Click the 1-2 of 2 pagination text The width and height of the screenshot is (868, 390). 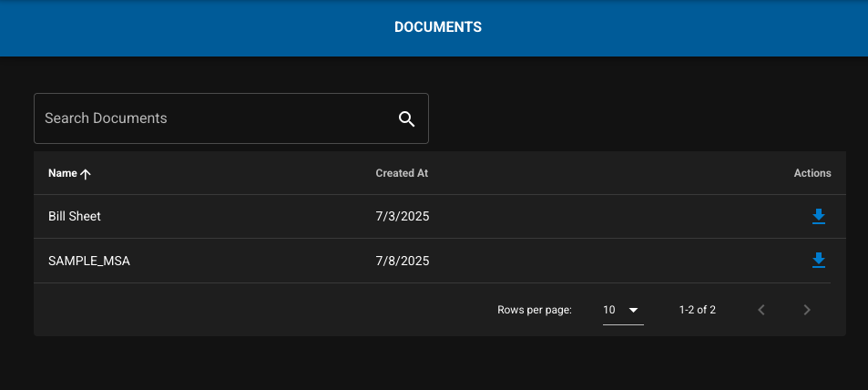coord(698,310)
